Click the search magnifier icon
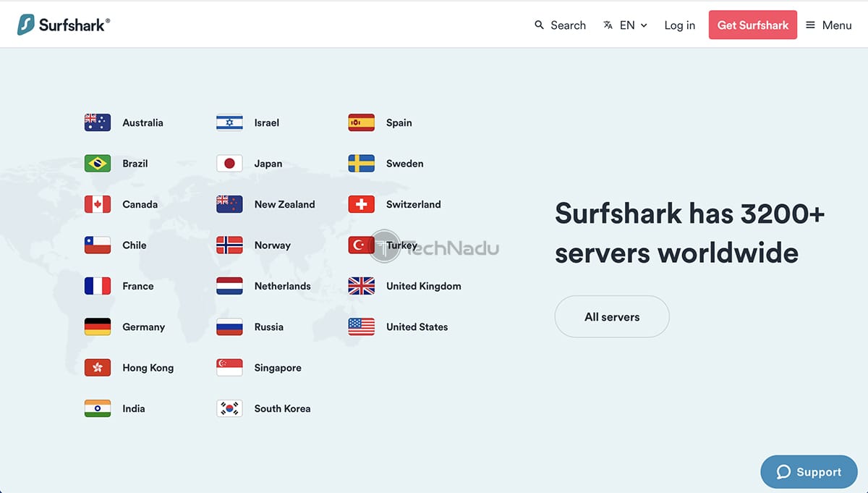The image size is (868, 493). [539, 25]
